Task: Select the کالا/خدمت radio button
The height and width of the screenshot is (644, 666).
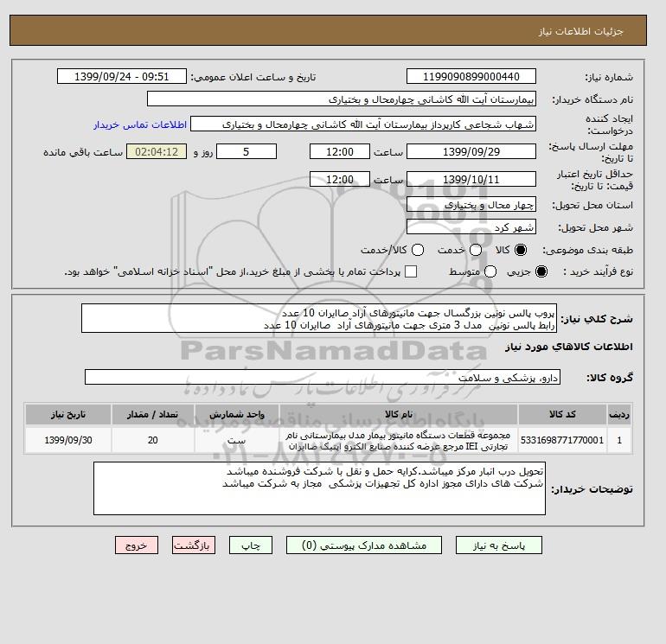Action: [x=418, y=250]
